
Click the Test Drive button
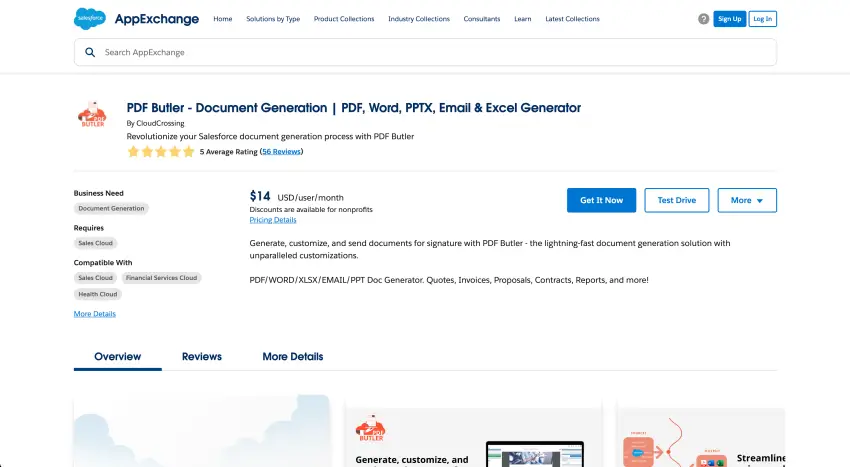[x=677, y=200]
